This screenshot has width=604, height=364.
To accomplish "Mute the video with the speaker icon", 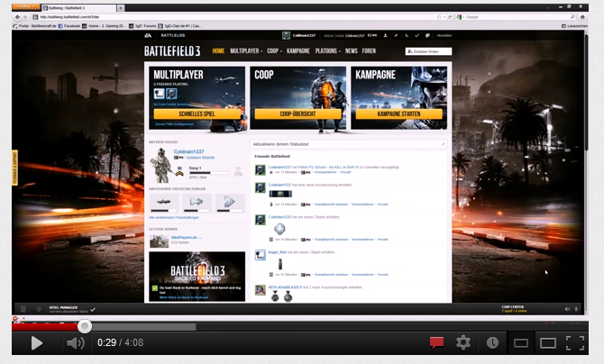I will (x=76, y=342).
